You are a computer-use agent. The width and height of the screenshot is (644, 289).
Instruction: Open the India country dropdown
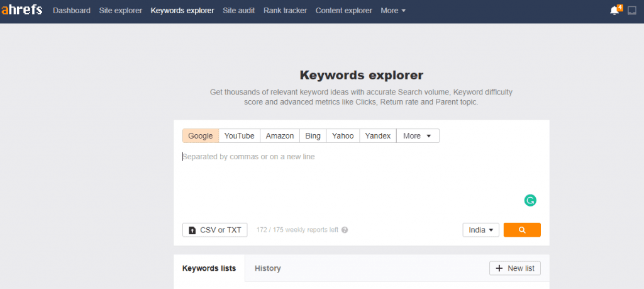[480, 230]
